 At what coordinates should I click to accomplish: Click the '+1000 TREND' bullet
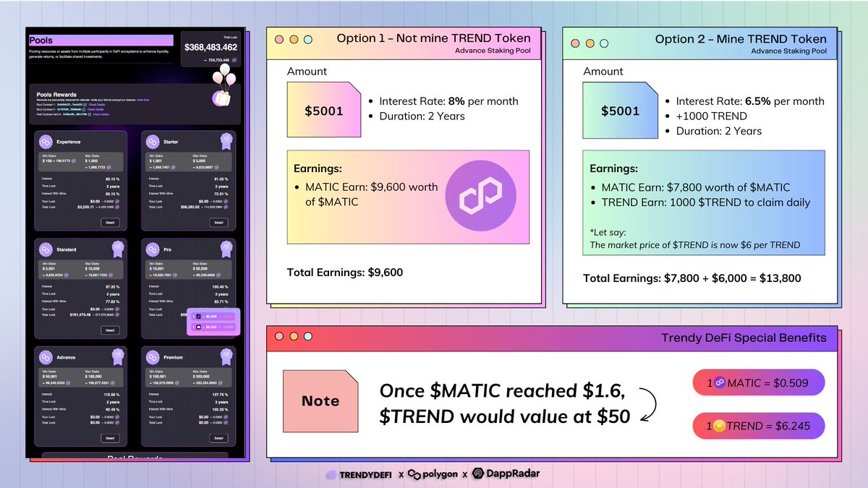pos(712,116)
